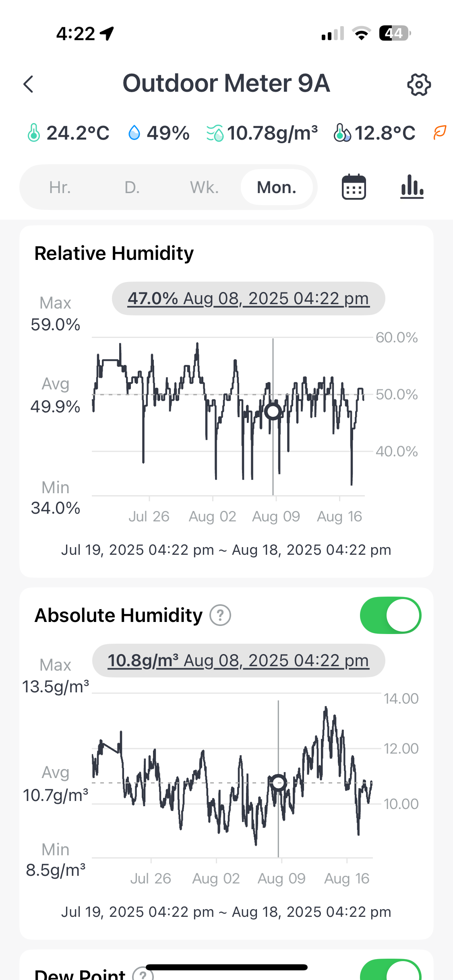Select the Mon. time range tab

click(x=277, y=187)
